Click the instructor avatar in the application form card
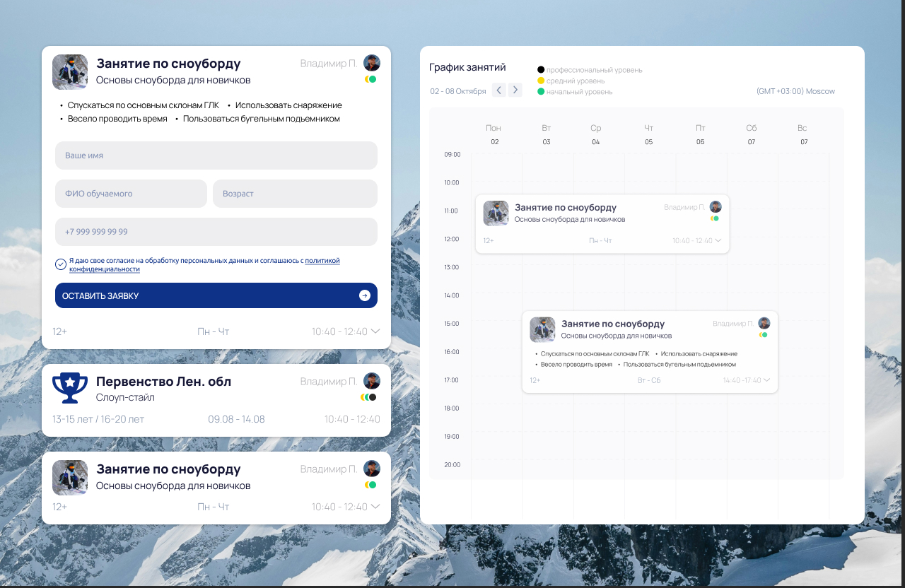 pos(372,63)
